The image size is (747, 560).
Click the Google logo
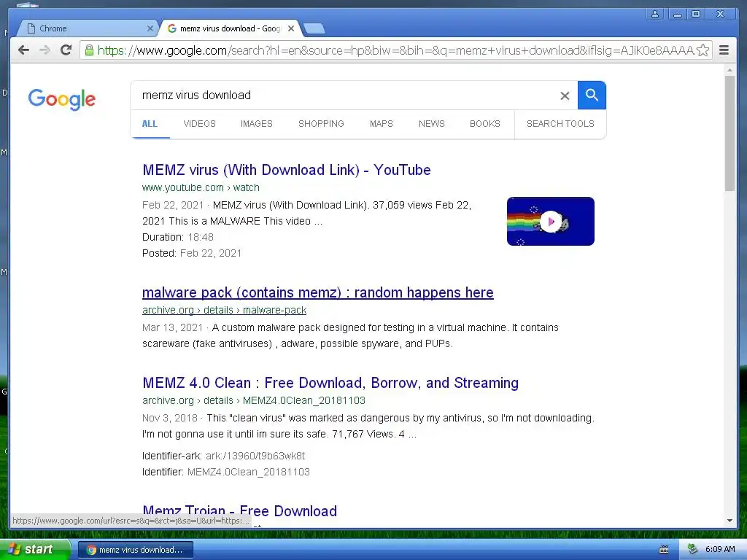(x=62, y=99)
